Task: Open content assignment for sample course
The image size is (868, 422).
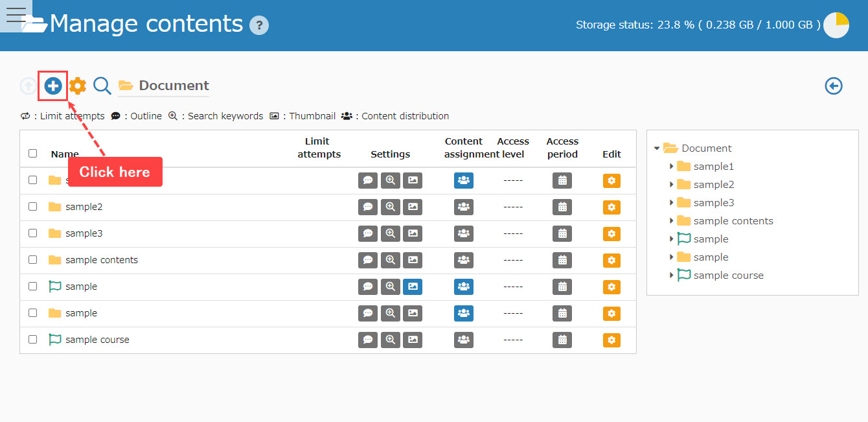Action: tap(464, 340)
